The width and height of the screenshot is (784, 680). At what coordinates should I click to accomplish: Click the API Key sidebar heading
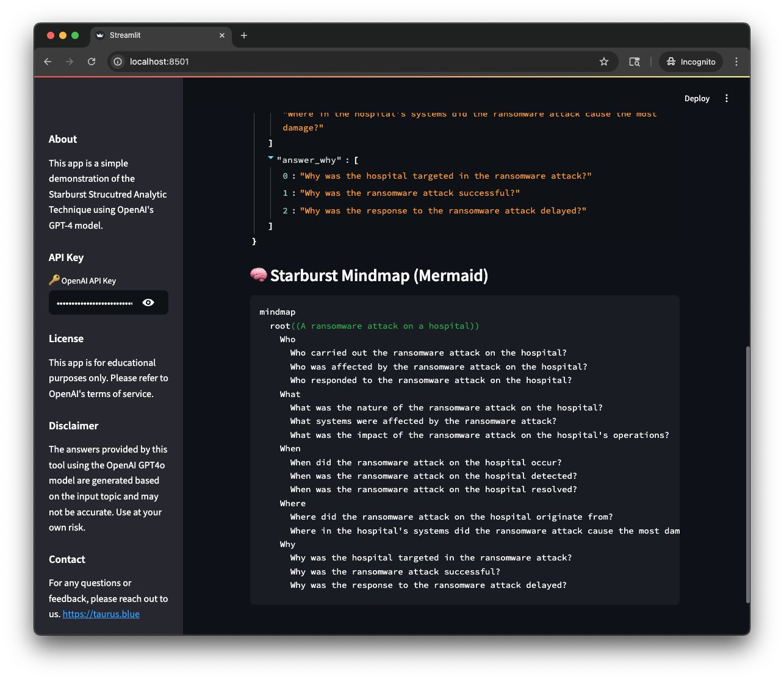point(66,257)
